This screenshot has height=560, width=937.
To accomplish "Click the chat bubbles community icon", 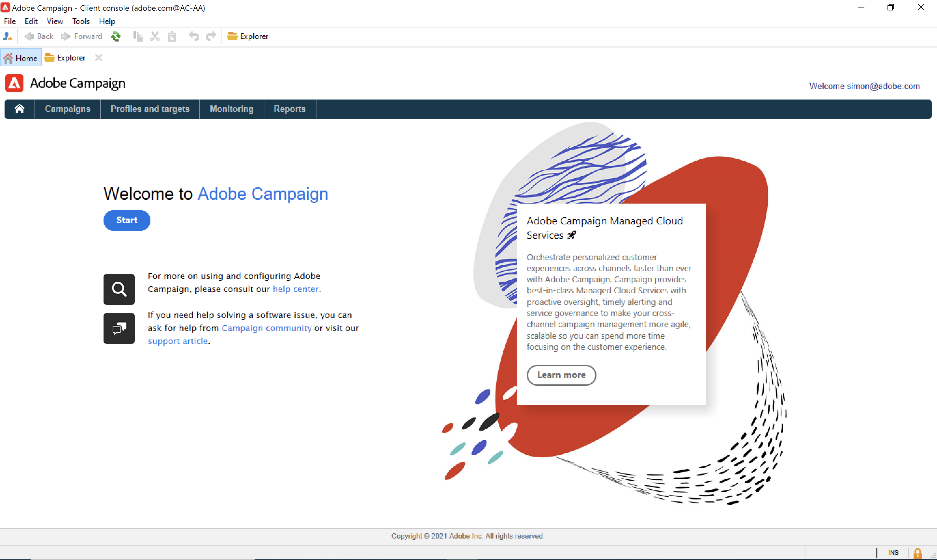I will pos(119,328).
